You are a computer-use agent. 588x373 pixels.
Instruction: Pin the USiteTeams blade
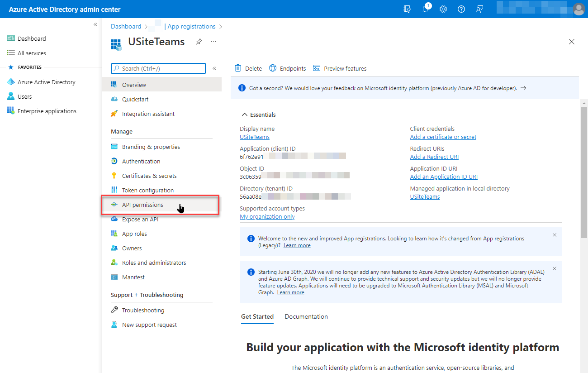click(x=199, y=42)
